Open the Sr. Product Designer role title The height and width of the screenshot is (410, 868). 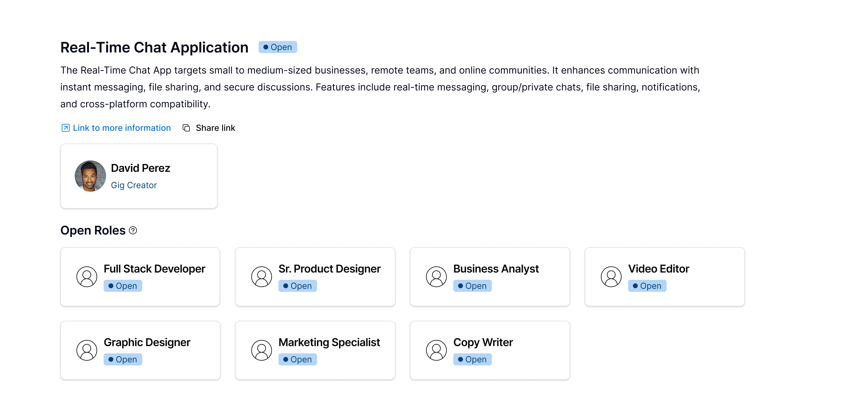click(330, 269)
